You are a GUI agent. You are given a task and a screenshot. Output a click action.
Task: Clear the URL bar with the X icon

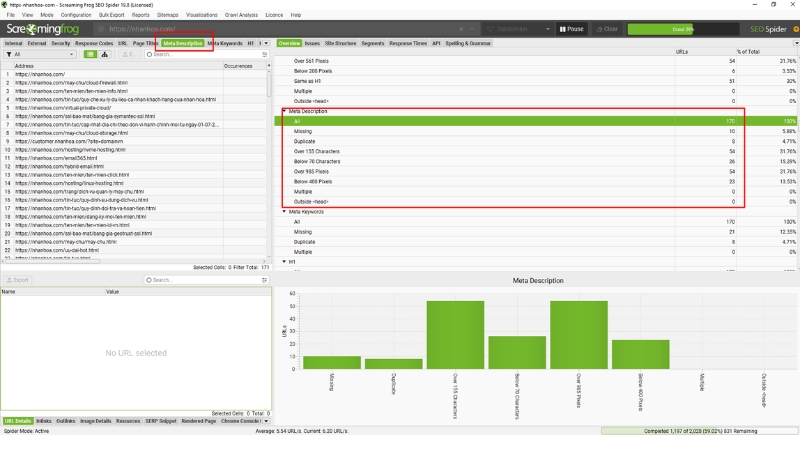[461, 29]
